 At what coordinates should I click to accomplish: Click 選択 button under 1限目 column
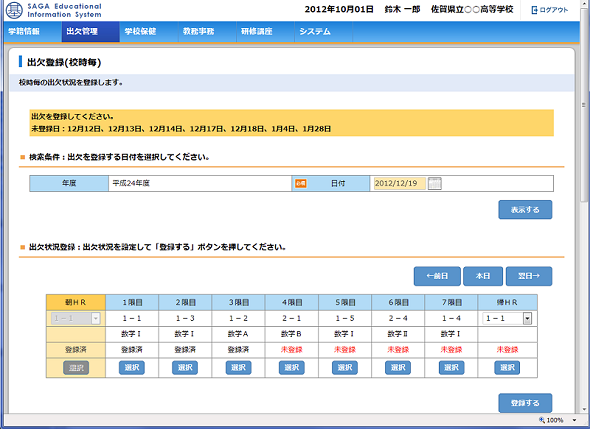pos(132,368)
